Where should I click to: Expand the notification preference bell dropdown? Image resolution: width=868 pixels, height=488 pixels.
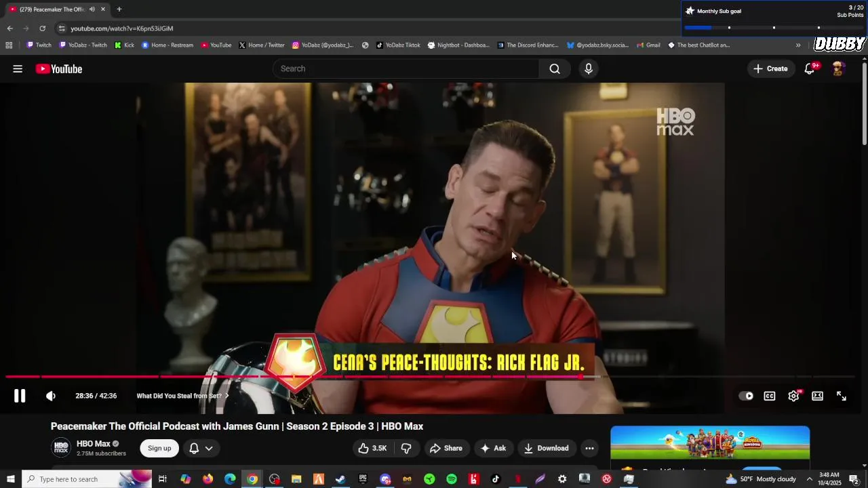(x=201, y=448)
